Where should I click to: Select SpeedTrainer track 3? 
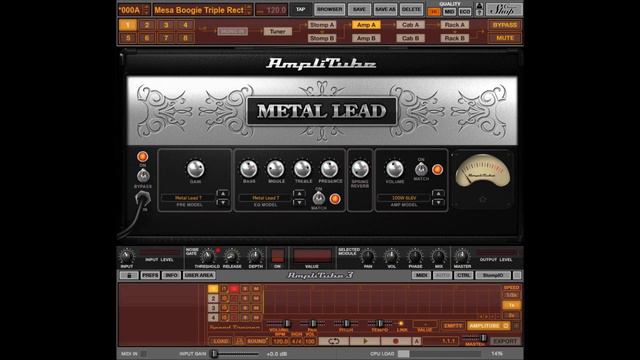tap(213, 308)
